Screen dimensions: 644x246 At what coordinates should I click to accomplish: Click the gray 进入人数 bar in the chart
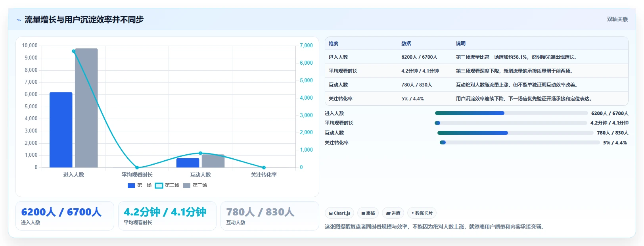86,108
